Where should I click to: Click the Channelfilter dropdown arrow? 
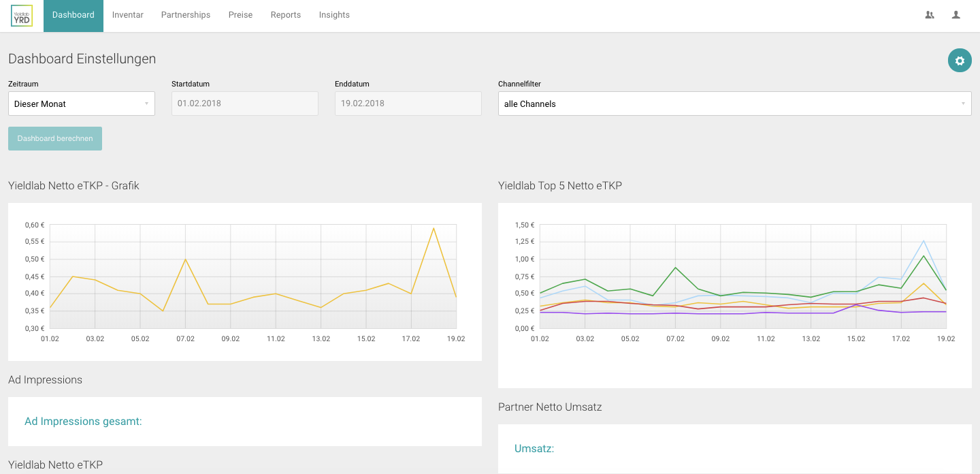click(963, 104)
